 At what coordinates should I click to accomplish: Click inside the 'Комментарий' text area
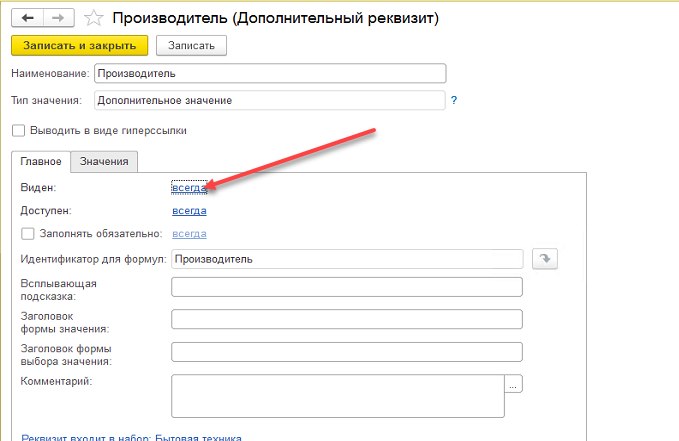tap(338, 396)
